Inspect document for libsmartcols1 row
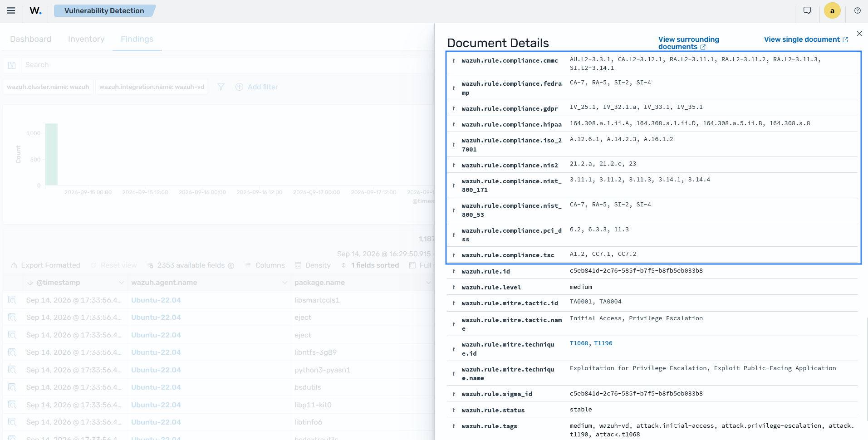The image size is (868, 440). 12,300
